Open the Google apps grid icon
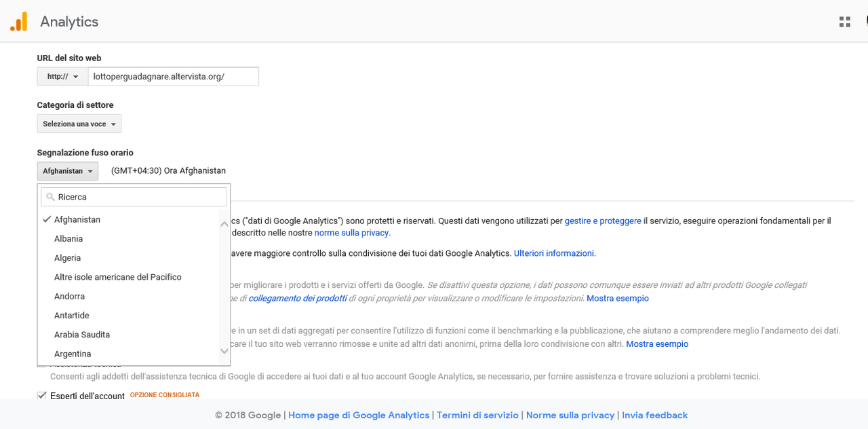The width and height of the screenshot is (868, 429). tap(844, 22)
